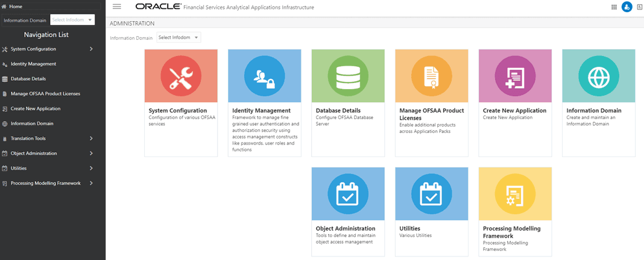Click the Oracle logo in the header
The width and height of the screenshot is (644, 260).
[158, 7]
